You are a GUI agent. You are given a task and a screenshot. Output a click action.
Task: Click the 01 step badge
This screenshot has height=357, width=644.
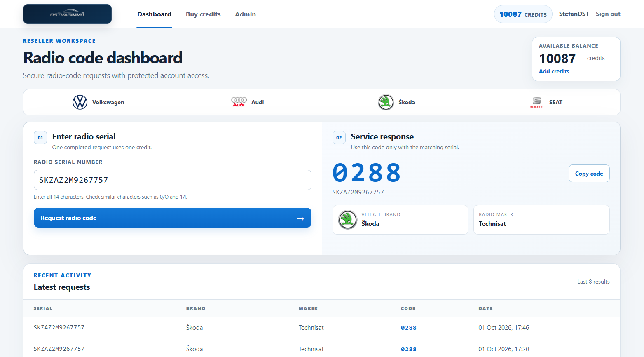tap(40, 138)
